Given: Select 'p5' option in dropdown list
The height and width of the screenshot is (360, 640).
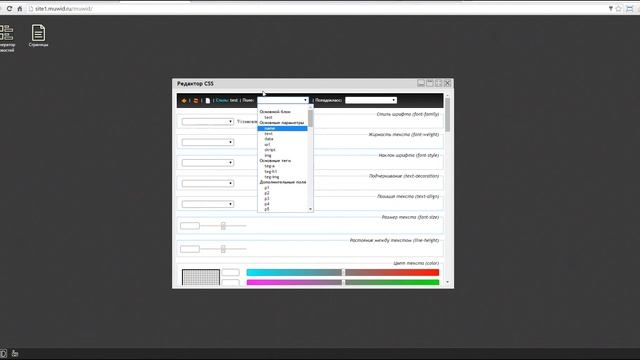Looking at the screenshot, I should 282,209.
